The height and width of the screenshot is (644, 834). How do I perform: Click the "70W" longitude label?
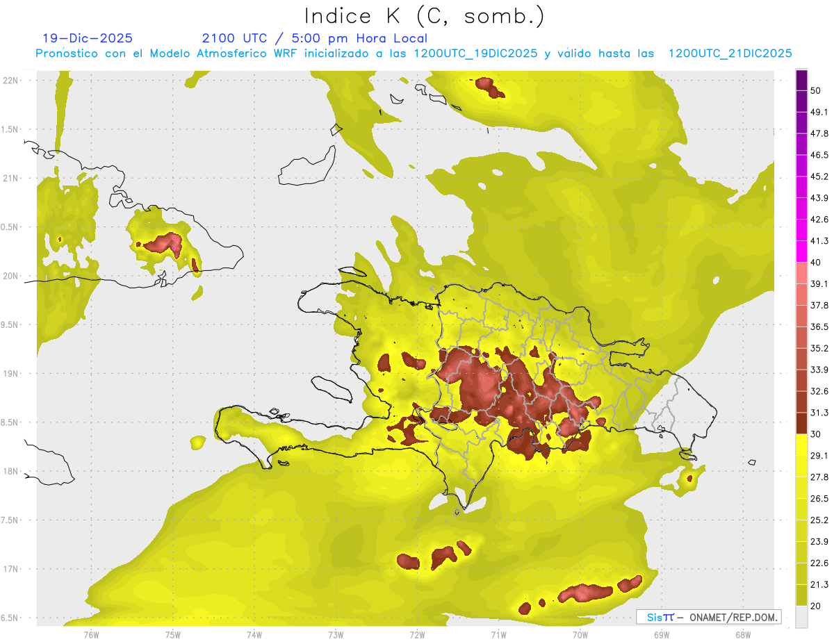[x=580, y=635]
